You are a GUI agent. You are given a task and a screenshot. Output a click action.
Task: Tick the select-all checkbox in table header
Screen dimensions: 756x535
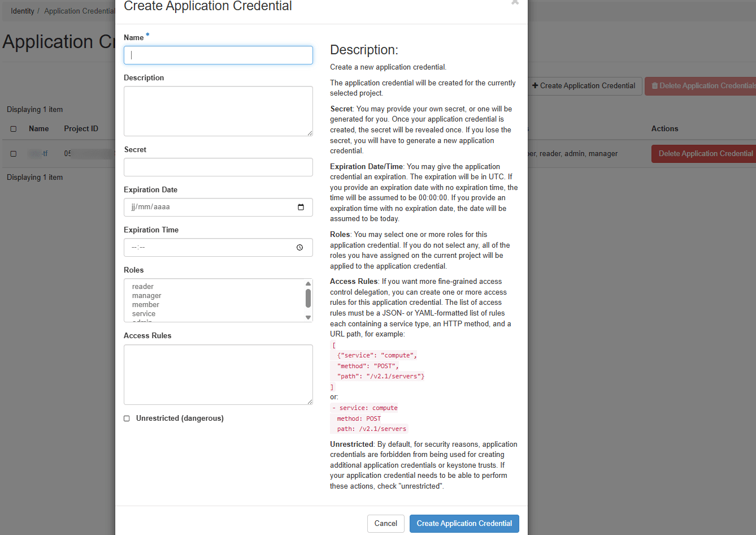click(14, 129)
